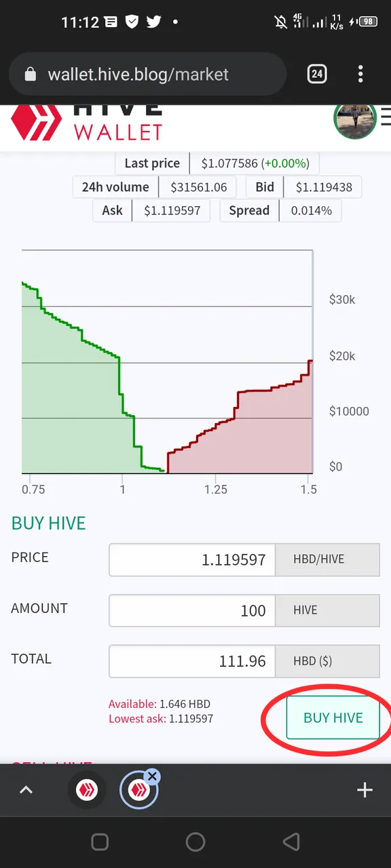Edit the TOTAL input field
This screenshot has width=391, height=868.
click(x=192, y=660)
